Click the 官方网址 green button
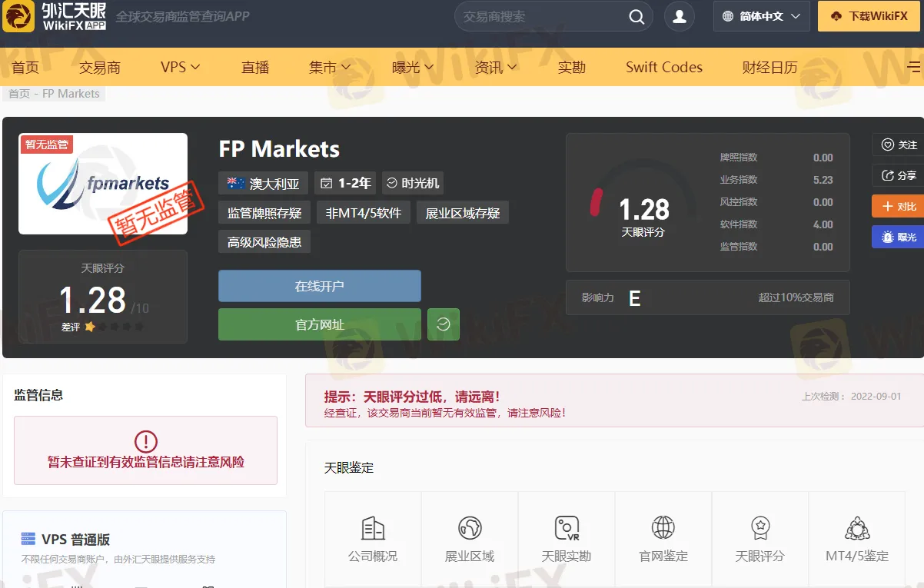Viewport: 924px width, 588px height. click(x=320, y=324)
